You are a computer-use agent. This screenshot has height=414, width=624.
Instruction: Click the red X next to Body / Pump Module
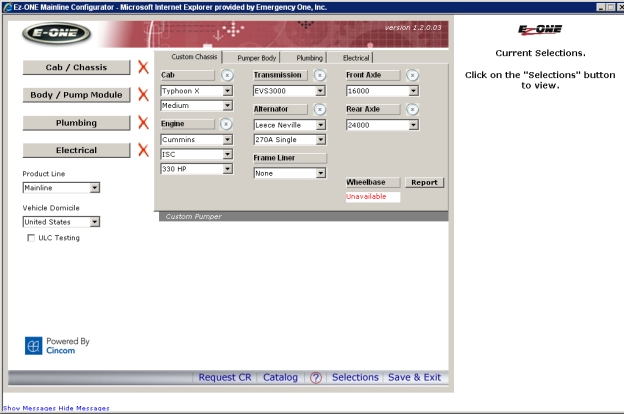click(x=143, y=95)
